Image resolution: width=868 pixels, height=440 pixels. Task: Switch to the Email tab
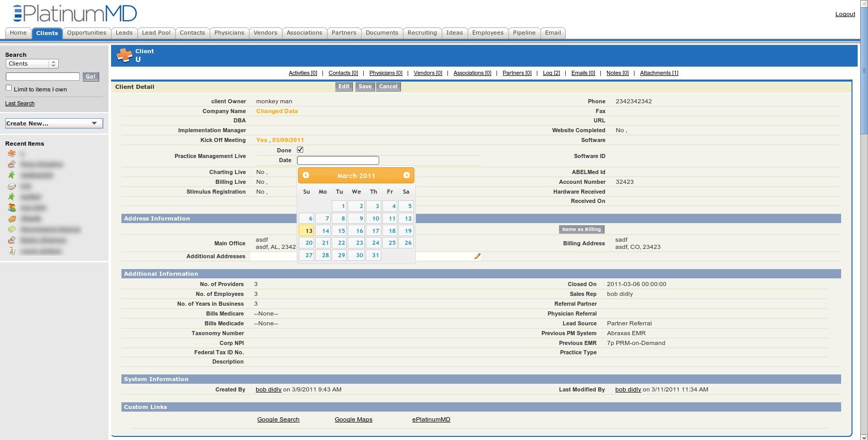tap(553, 33)
